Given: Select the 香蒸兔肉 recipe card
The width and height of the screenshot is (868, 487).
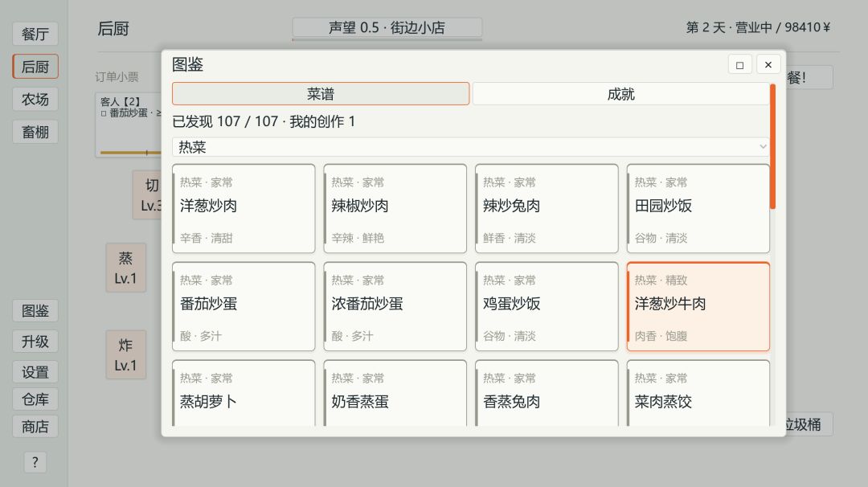Looking at the screenshot, I should (x=547, y=393).
